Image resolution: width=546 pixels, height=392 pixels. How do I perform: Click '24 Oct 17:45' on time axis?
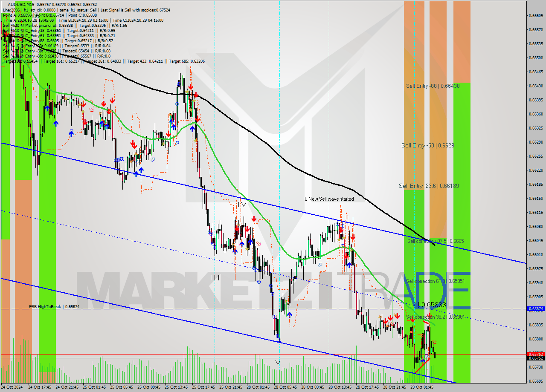coord(40,387)
